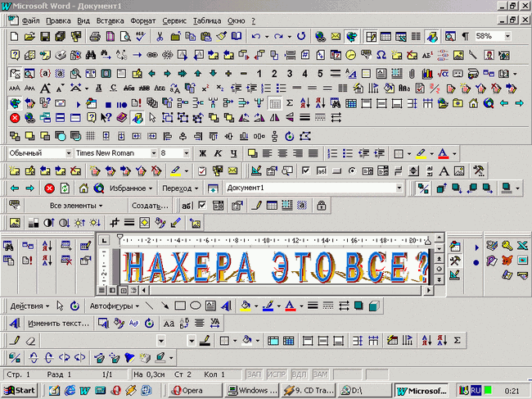Toggle the ИСПР indicator in the status bar

[x=276, y=374]
